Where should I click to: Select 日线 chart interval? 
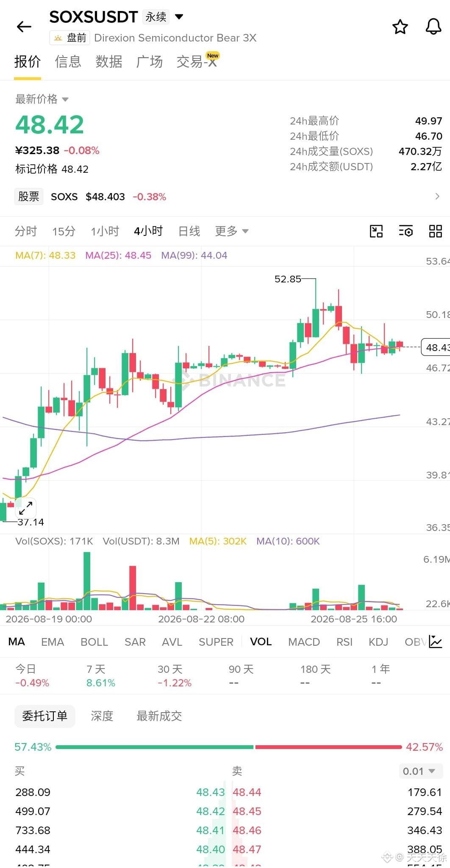click(189, 231)
